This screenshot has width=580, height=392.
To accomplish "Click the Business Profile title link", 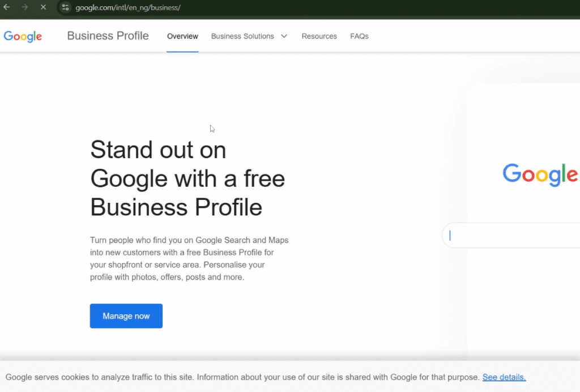I will tap(108, 36).
